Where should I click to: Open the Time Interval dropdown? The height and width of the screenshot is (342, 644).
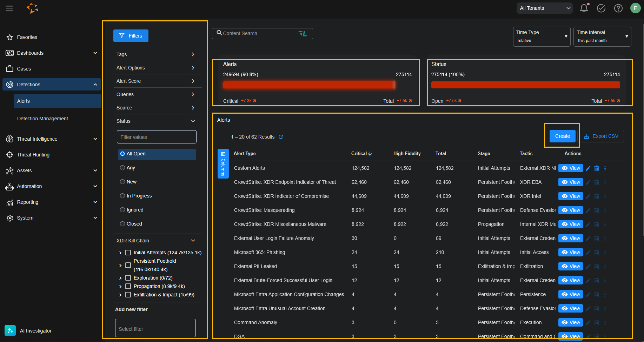coord(602,36)
